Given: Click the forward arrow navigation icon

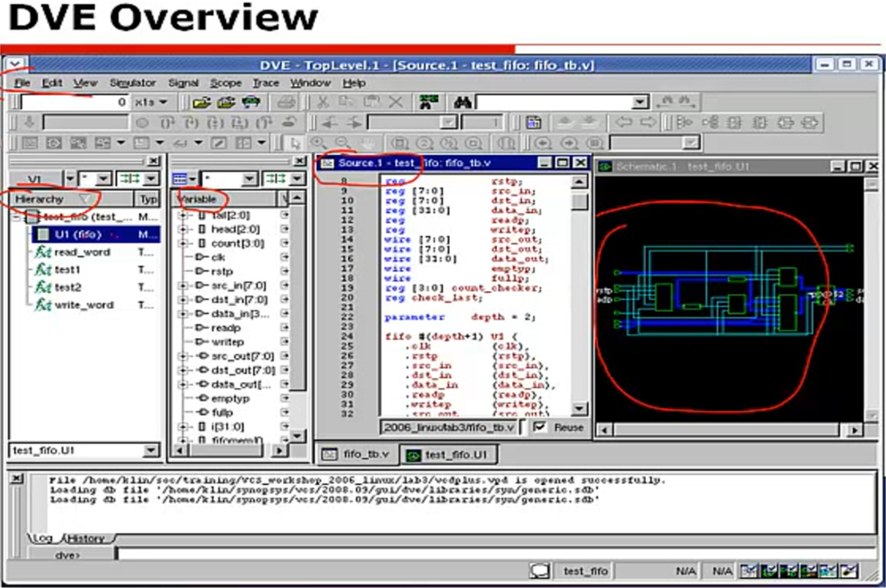Looking at the screenshot, I should 647,122.
